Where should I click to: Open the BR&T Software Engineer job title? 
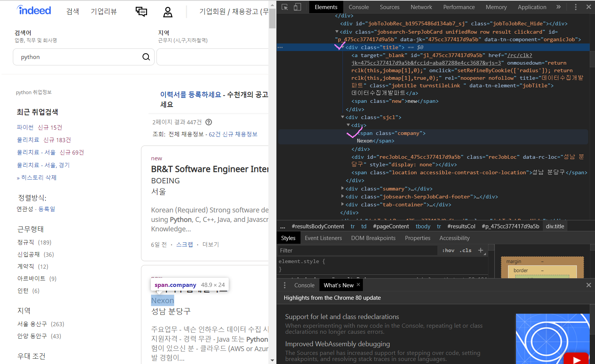[x=210, y=169]
